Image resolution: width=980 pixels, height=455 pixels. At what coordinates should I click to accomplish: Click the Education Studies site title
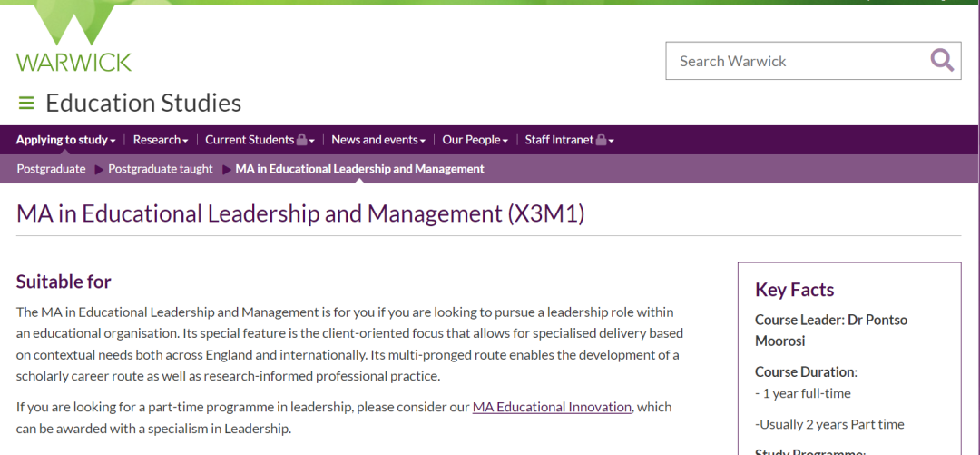point(143,104)
